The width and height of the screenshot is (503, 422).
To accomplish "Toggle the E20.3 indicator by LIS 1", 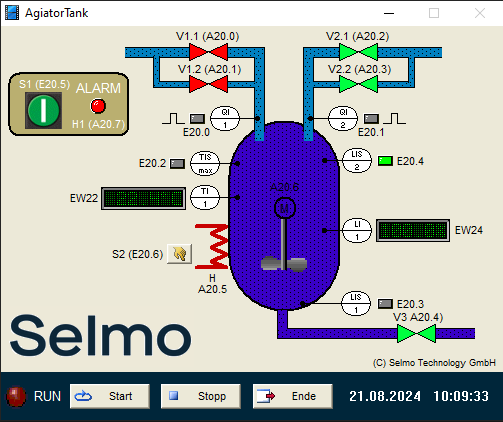I will coord(385,304).
